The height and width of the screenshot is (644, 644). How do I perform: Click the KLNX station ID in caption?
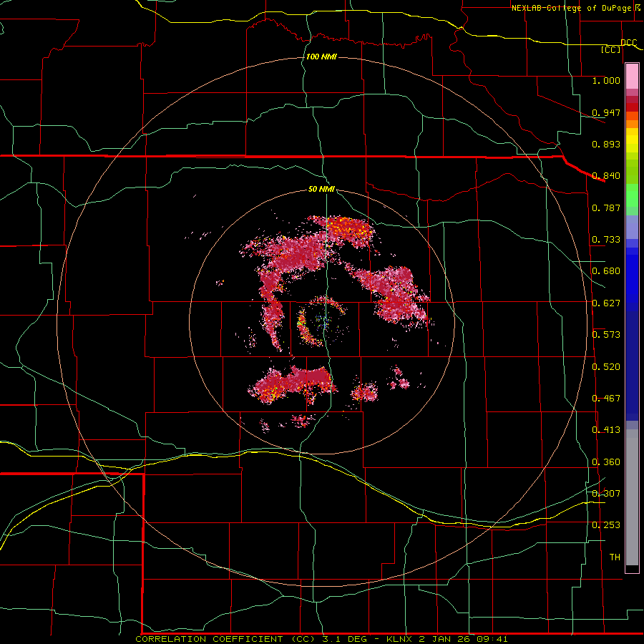(400, 639)
